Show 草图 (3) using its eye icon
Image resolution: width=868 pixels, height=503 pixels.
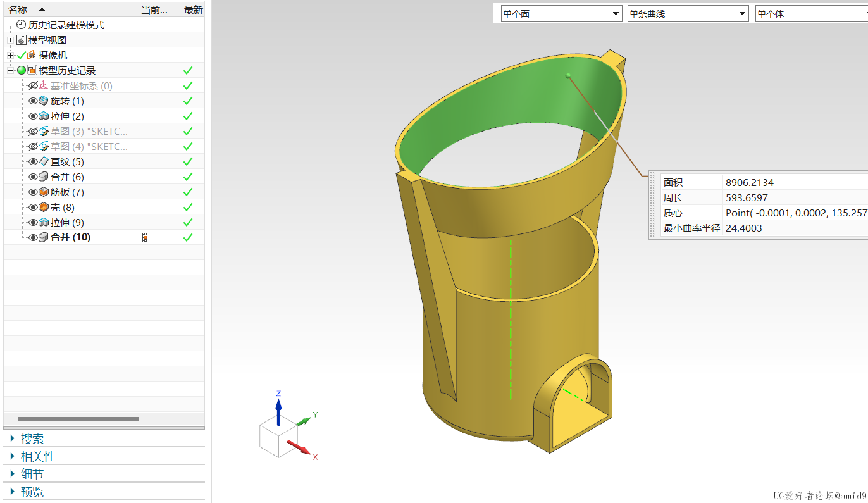coord(33,131)
